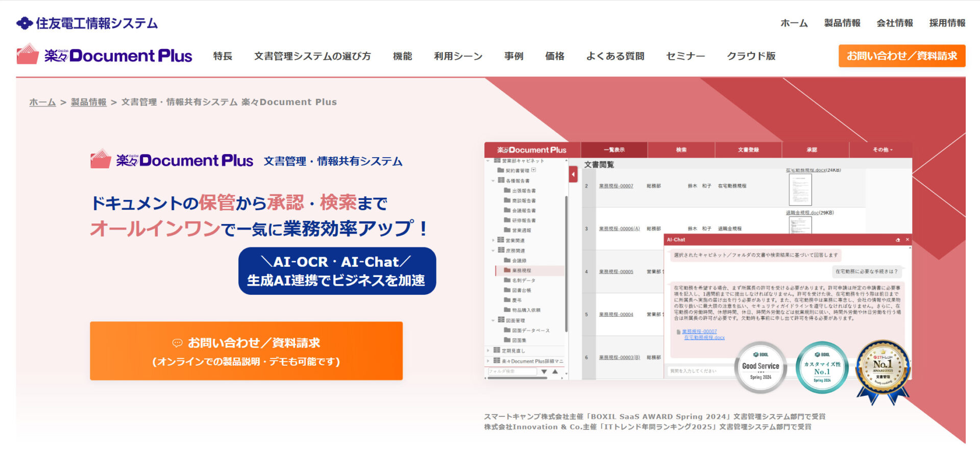The height and width of the screenshot is (452, 980).
Task: Click the orange お問い合わせ/資料請求 header button
Action: click(902, 56)
